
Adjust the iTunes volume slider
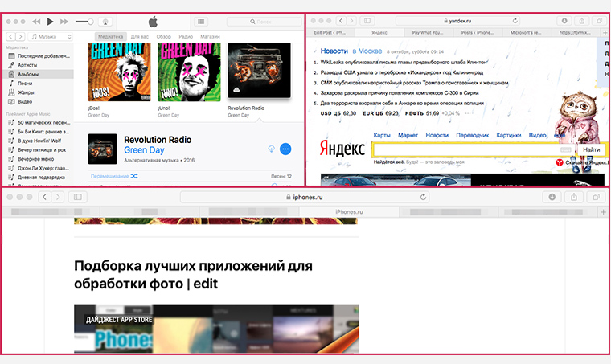coord(84,22)
